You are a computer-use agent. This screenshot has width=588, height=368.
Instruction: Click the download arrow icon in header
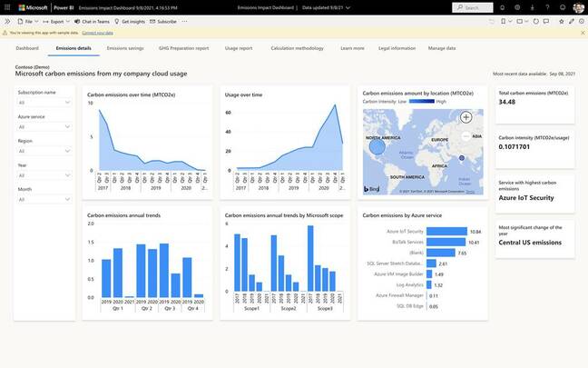coord(533,7)
